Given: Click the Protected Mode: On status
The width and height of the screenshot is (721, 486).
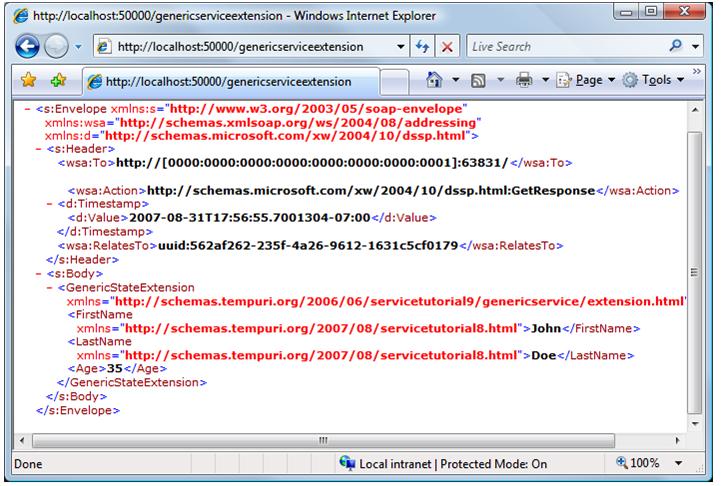Looking at the screenshot, I should point(493,464).
